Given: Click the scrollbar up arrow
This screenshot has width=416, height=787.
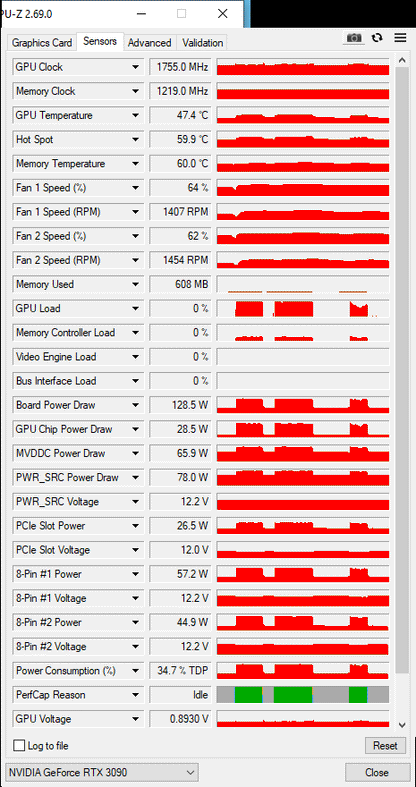Looking at the screenshot, I should [401, 61].
